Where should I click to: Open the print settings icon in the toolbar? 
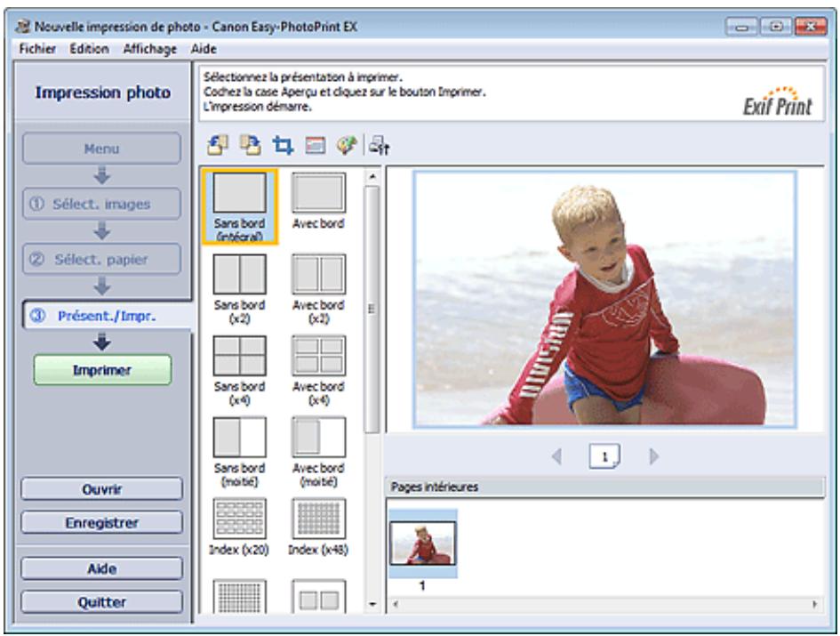[380, 145]
